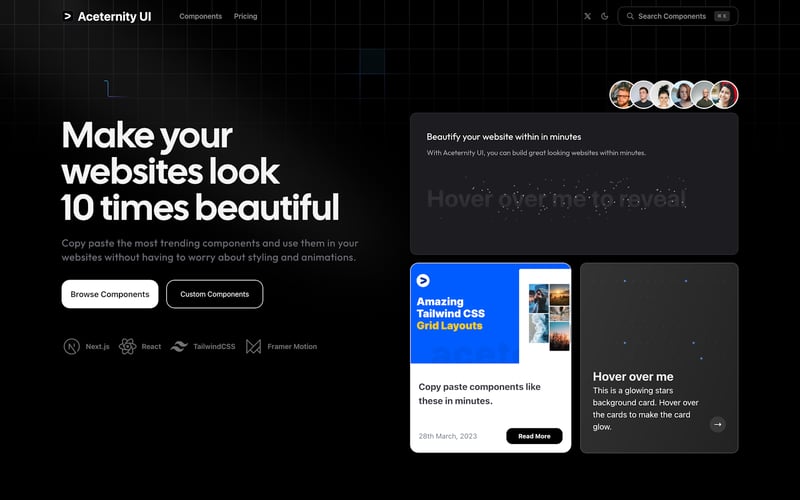Open the X (Twitter) icon link
800x500 pixels.
tap(587, 16)
